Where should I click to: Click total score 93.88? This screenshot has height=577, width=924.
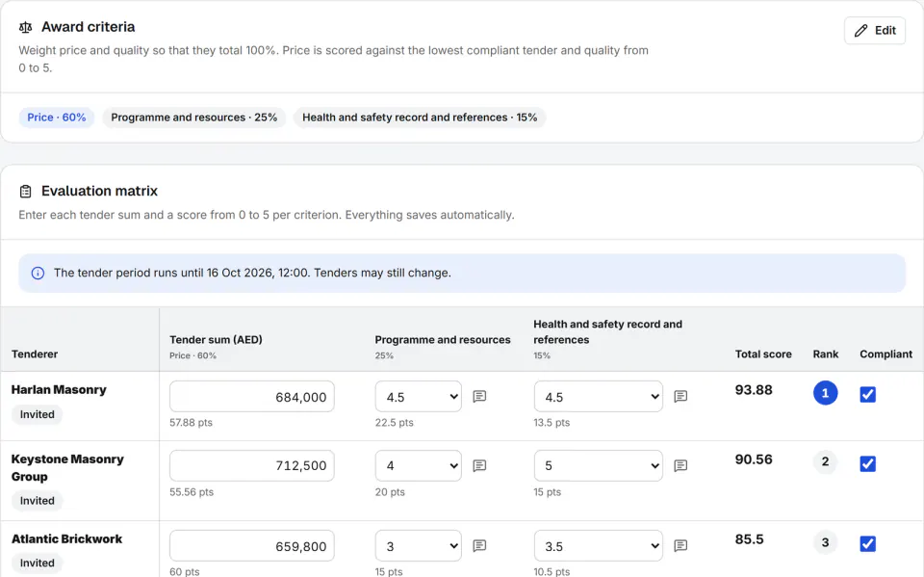coord(753,390)
